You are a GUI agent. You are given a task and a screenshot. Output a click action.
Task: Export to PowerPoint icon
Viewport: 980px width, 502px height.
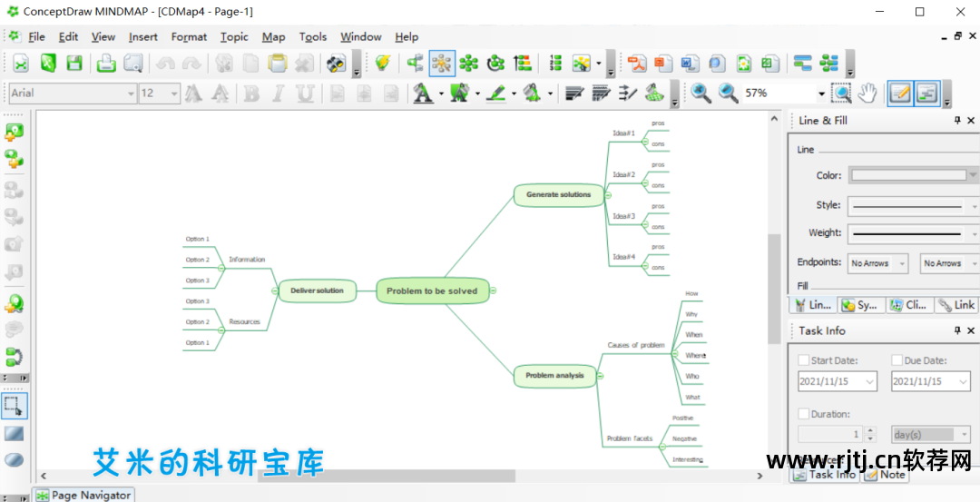[x=663, y=63]
